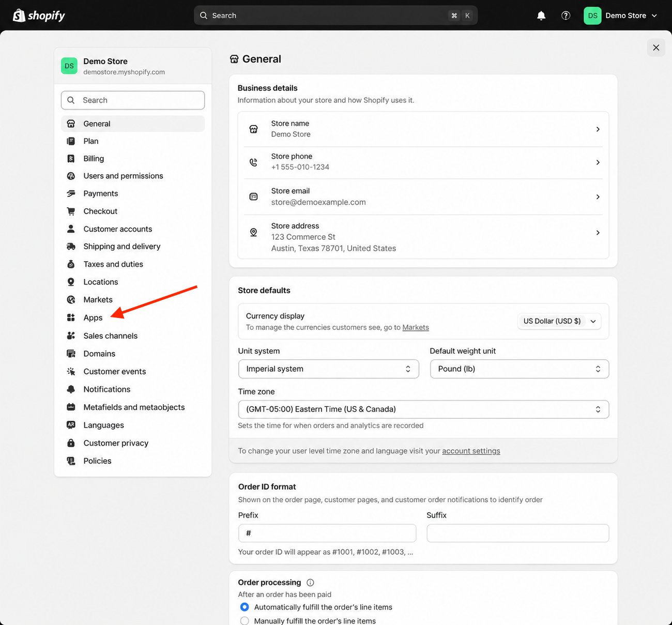
Task: Click the order ID Prefix field
Action: pos(327,533)
